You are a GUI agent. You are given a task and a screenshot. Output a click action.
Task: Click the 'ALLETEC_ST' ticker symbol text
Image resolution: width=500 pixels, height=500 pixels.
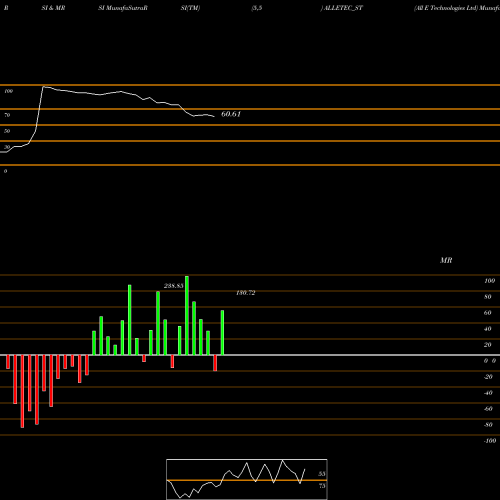[343, 8]
